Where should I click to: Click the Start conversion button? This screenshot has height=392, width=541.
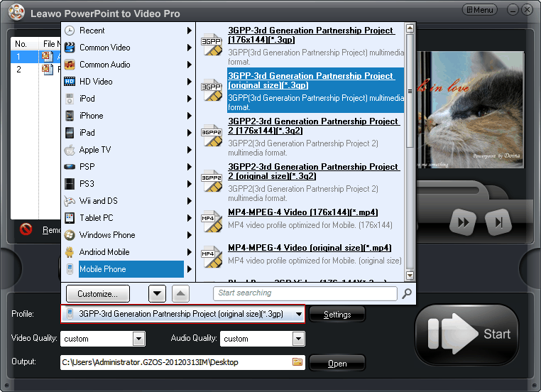[x=467, y=334]
